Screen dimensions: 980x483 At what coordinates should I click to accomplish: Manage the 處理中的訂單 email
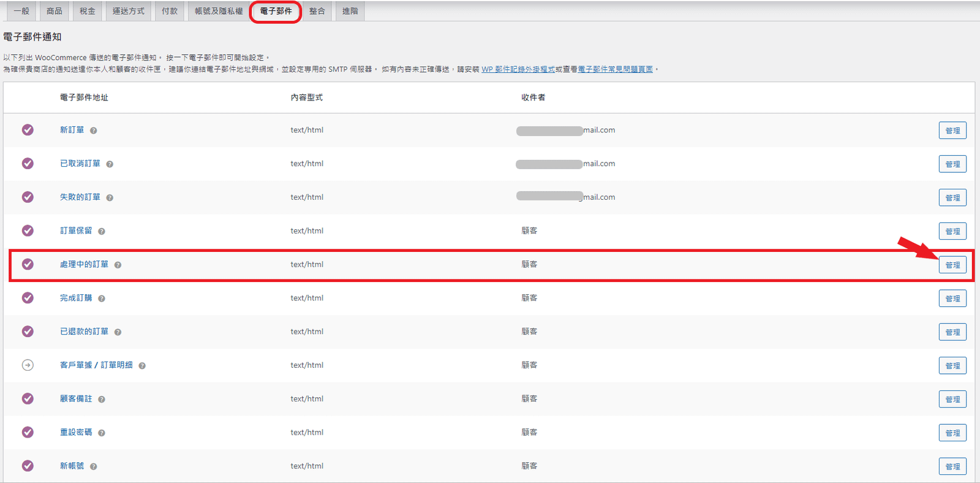pyautogui.click(x=952, y=265)
